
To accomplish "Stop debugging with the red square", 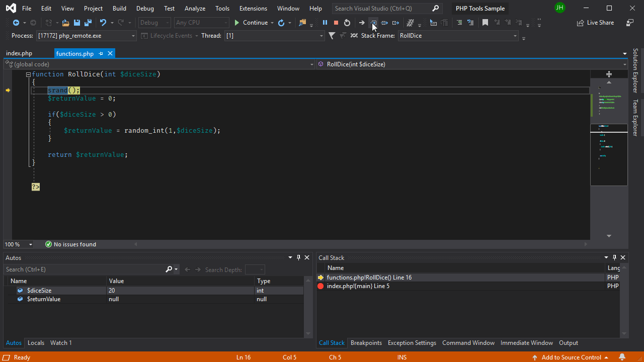I will pyautogui.click(x=336, y=23).
